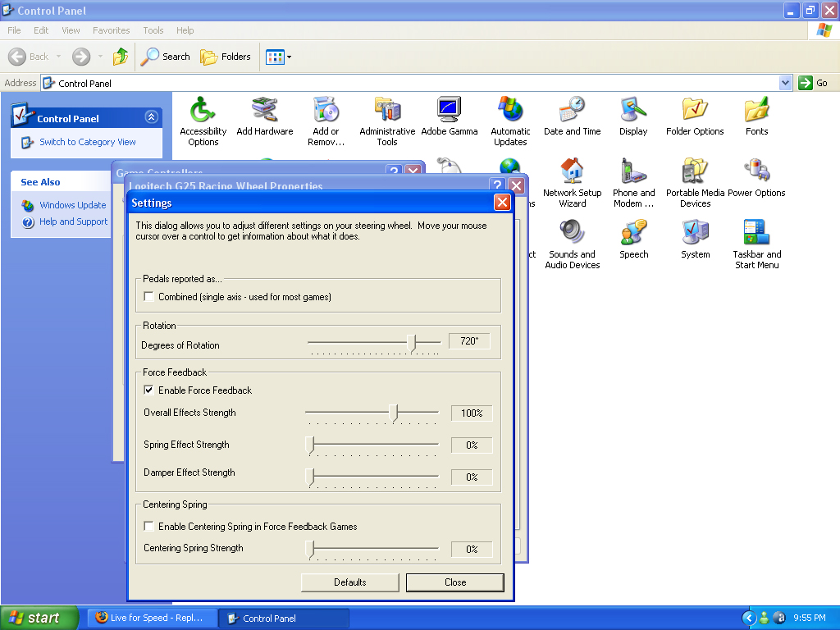Click the Forward navigation arrow

coord(81,57)
